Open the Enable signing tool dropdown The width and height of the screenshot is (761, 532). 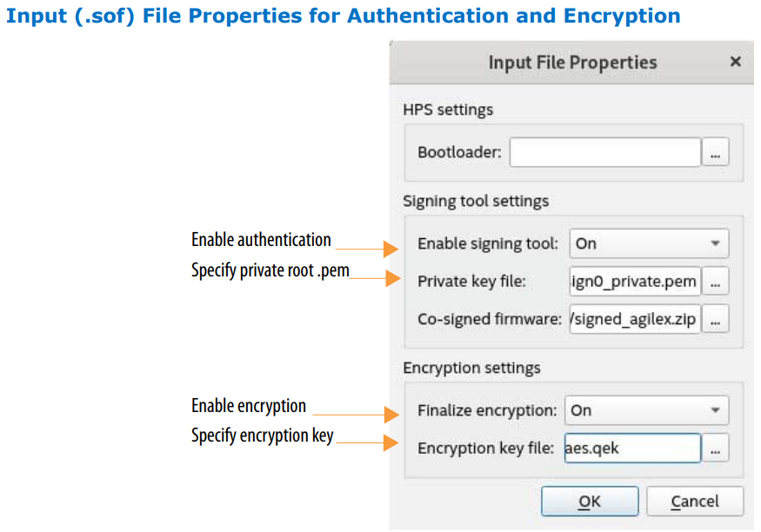click(x=649, y=243)
